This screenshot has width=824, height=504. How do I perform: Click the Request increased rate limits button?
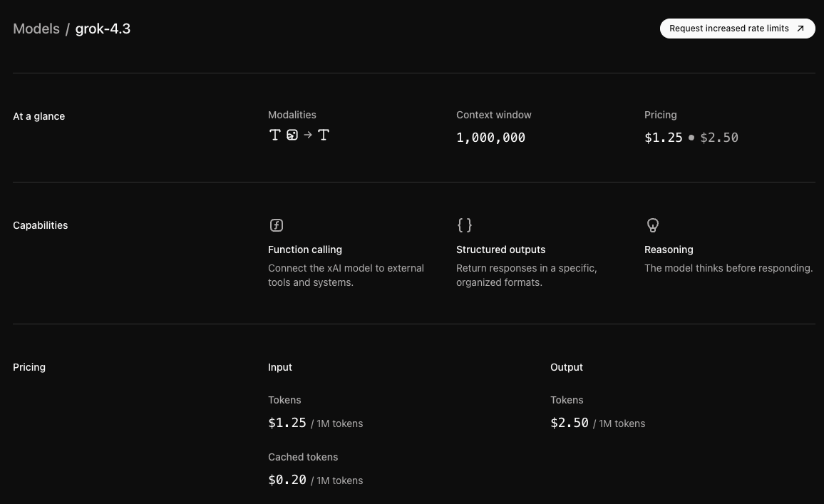tap(737, 29)
